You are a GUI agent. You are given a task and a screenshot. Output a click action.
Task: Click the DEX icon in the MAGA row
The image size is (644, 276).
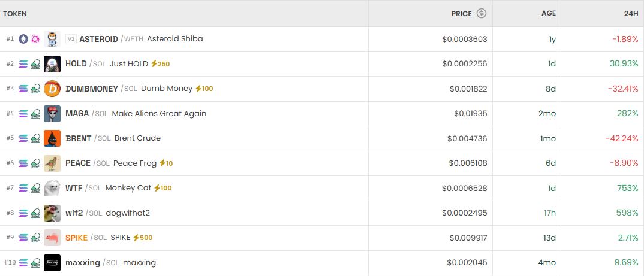click(x=35, y=114)
